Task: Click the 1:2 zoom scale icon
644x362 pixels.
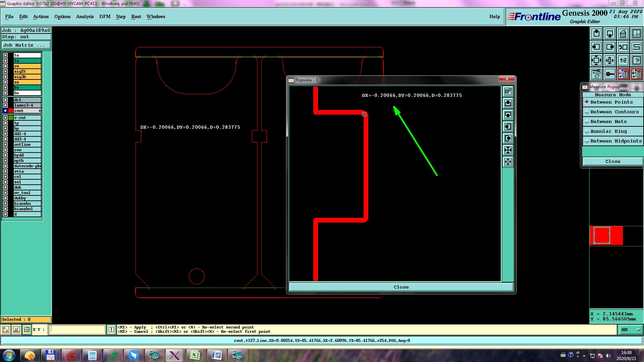Action: 623,60
